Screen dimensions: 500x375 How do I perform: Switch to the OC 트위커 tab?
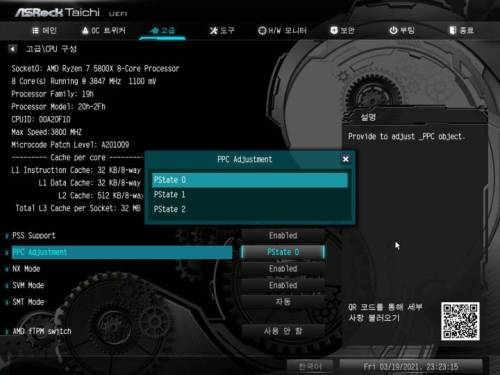(x=103, y=31)
